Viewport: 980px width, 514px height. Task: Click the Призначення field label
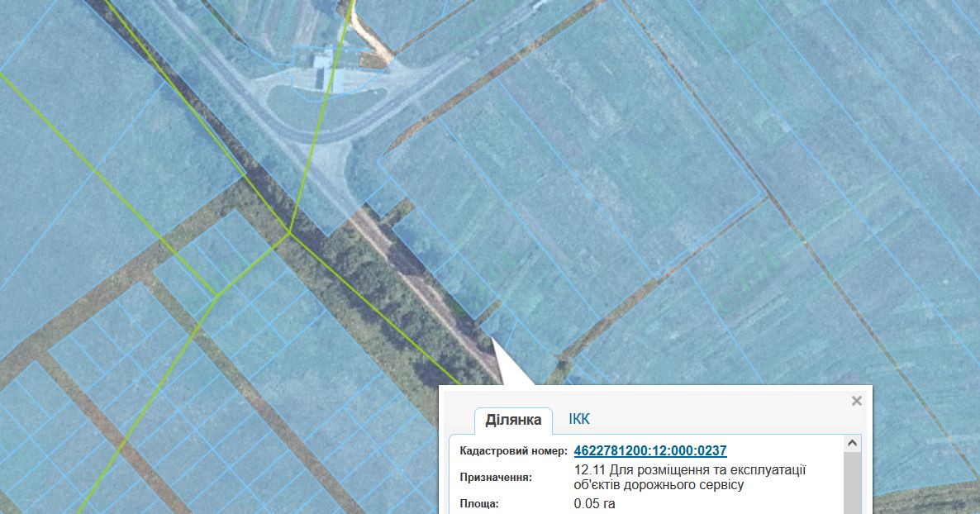point(496,478)
